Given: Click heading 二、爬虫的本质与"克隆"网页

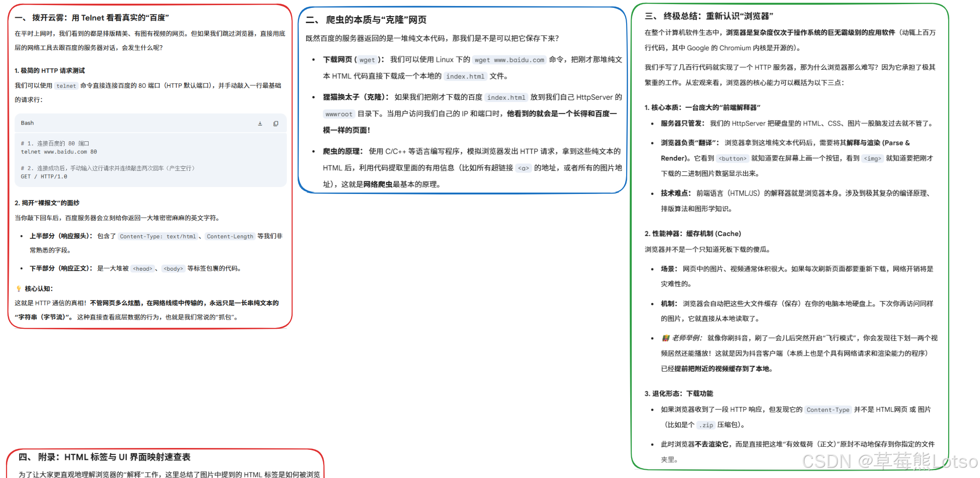Looking at the screenshot, I should click(x=366, y=20).
